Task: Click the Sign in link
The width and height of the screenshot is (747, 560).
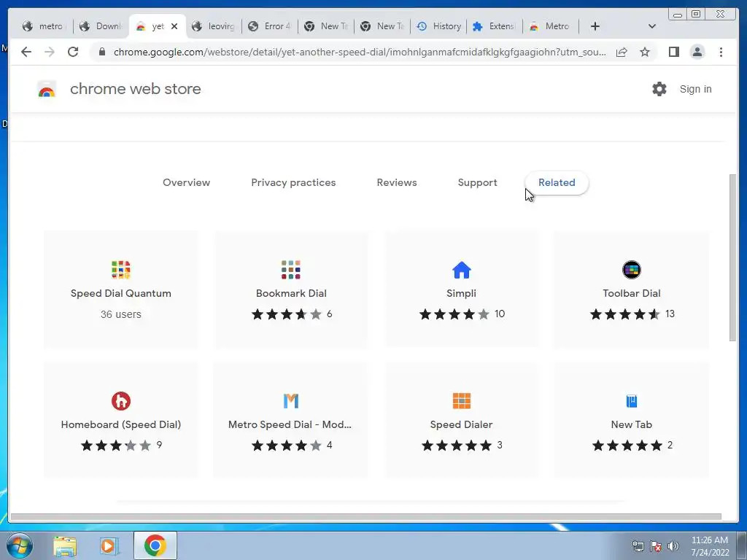Action: pos(695,89)
